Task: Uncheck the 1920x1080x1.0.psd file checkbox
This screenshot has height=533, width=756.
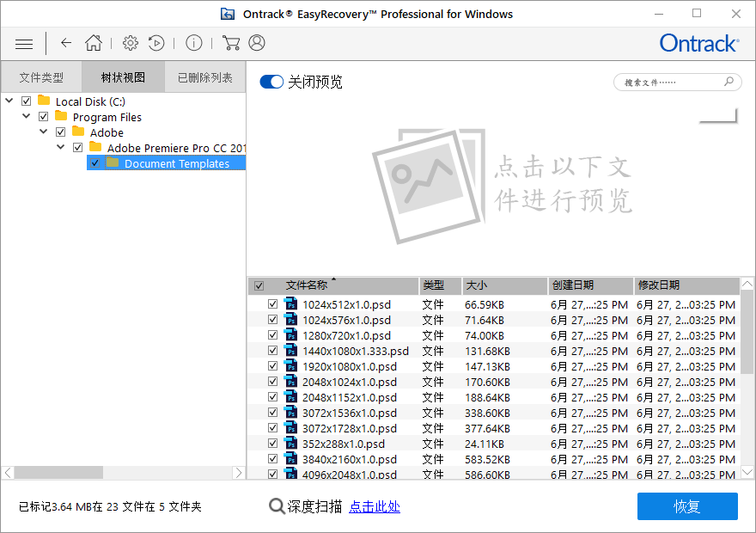Action: (273, 365)
